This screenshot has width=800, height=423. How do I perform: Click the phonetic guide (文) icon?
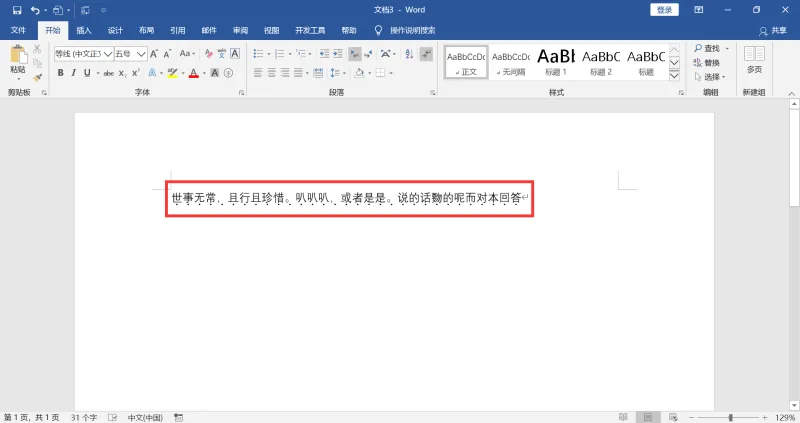tap(221, 54)
